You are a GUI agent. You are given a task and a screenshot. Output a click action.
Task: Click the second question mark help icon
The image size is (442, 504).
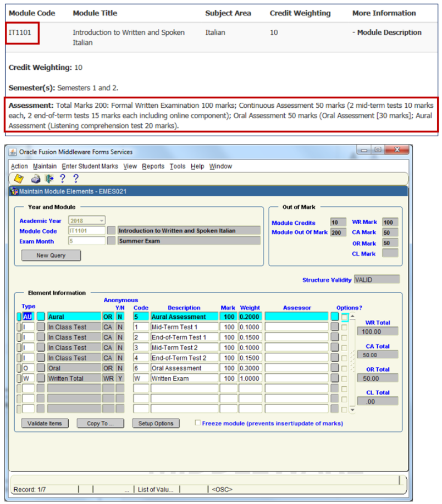(76, 179)
